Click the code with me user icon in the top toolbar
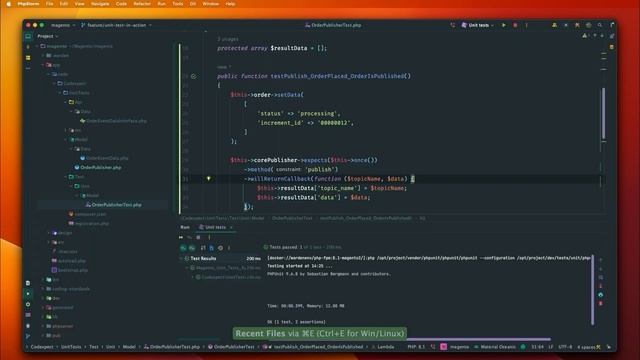640x360 pixels. 554,25
